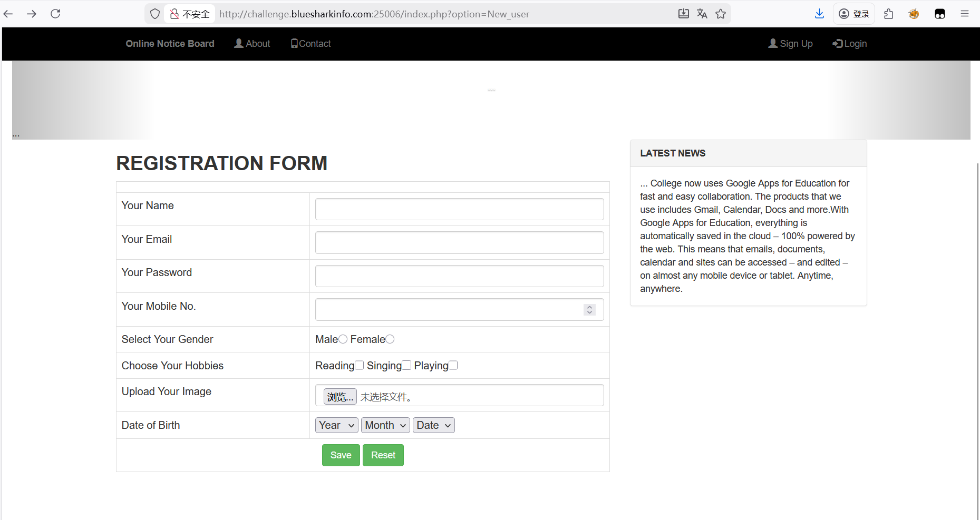Open the Contact menu item

pyautogui.click(x=311, y=44)
